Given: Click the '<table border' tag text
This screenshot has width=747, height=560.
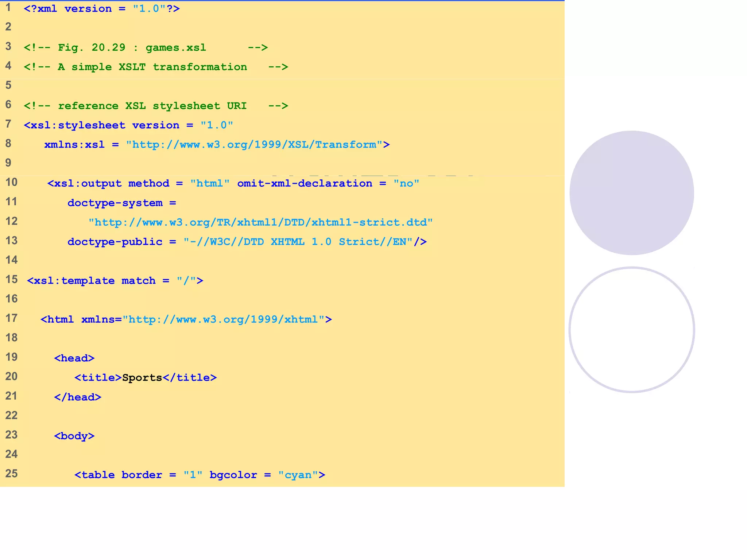Looking at the screenshot, I should pos(118,475).
